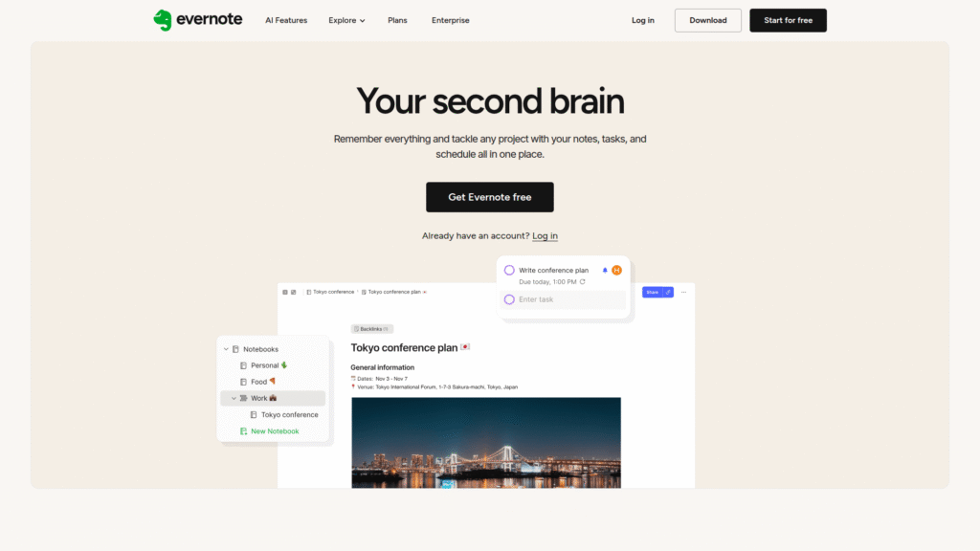Click the orange assignee avatar icon
Image resolution: width=980 pixels, height=551 pixels.
(x=617, y=271)
